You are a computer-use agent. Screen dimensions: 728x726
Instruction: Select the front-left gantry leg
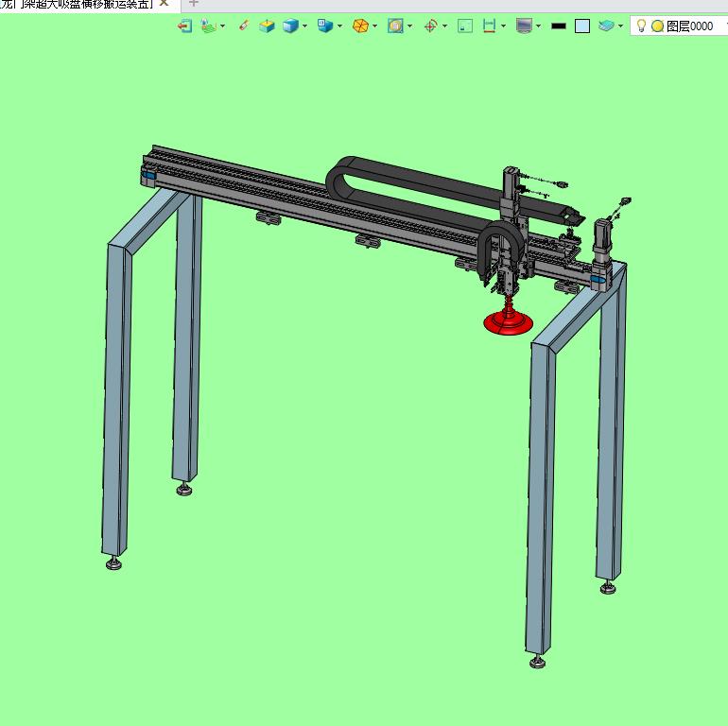[x=116, y=399]
